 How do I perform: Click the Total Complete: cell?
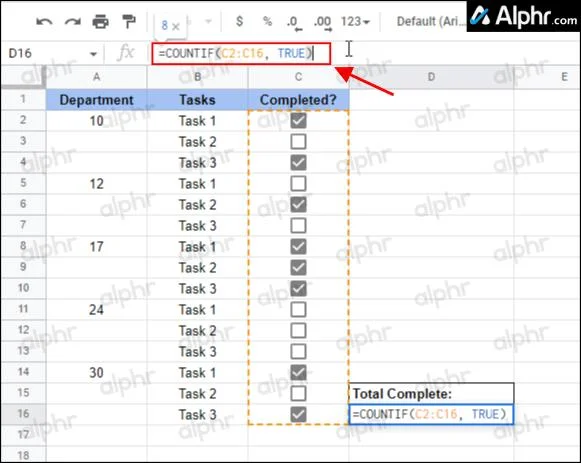pos(431,394)
